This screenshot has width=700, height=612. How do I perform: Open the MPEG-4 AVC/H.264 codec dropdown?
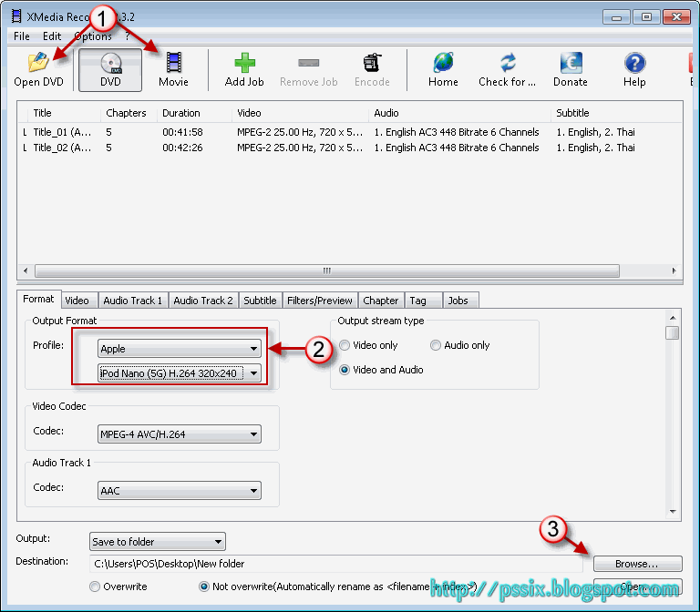pyautogui.click(x=179, y=434)
